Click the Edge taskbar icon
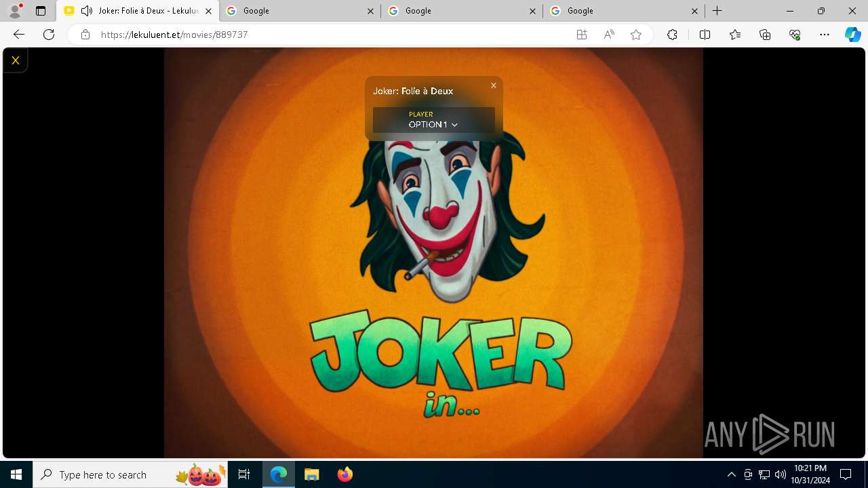The height and width of the screenshot is (488, 868). point(279,474)
